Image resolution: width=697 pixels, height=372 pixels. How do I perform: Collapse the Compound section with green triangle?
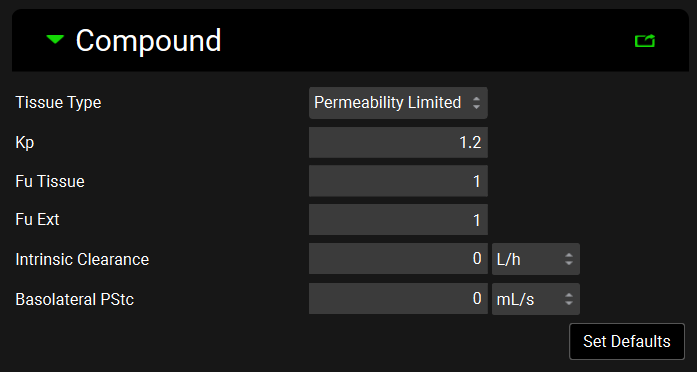point(56,40)
